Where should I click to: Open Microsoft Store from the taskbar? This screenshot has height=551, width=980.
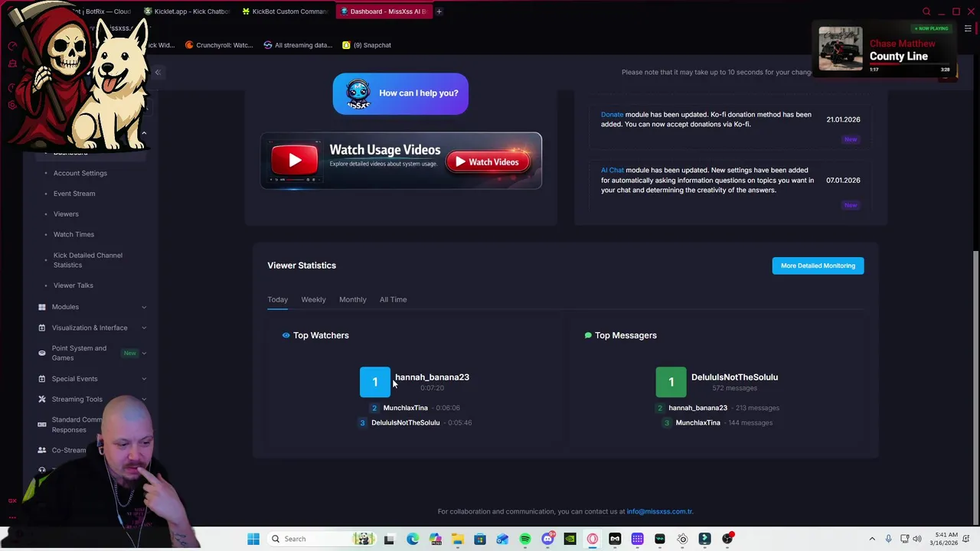click(x=480, y=539)
